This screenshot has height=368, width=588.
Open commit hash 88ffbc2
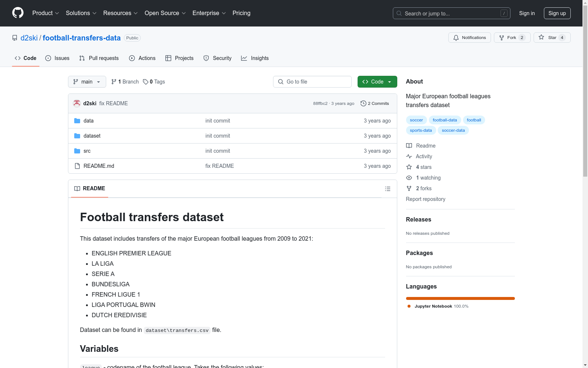(320, 103)
